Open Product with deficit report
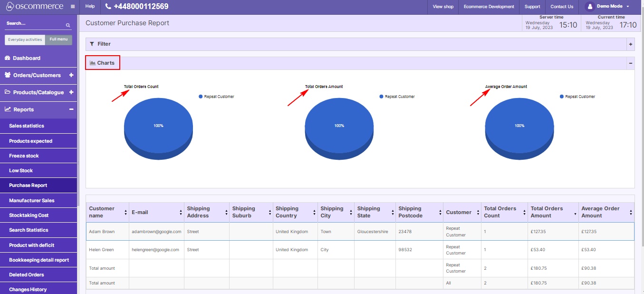This screenshot has height=294, width=644. click(38, 245)
